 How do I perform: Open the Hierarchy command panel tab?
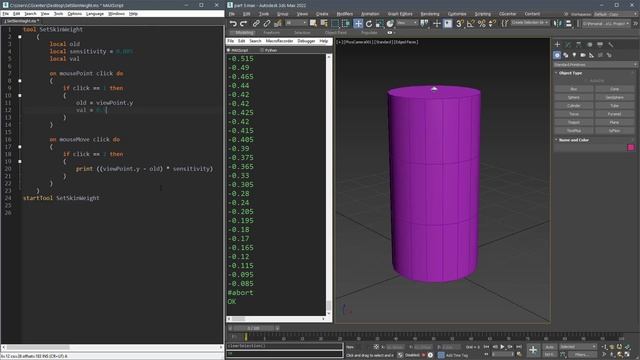(578, 44)
